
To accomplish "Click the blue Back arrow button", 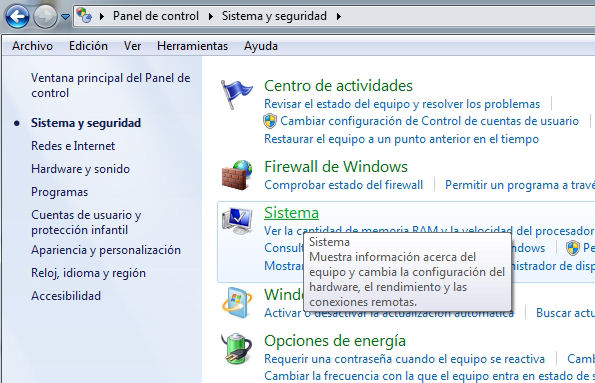I will tap(17, 17).
